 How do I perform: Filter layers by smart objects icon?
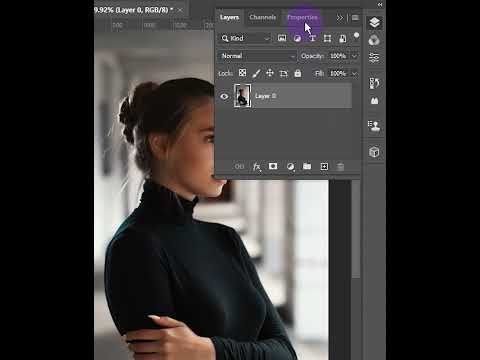point(342,39)
